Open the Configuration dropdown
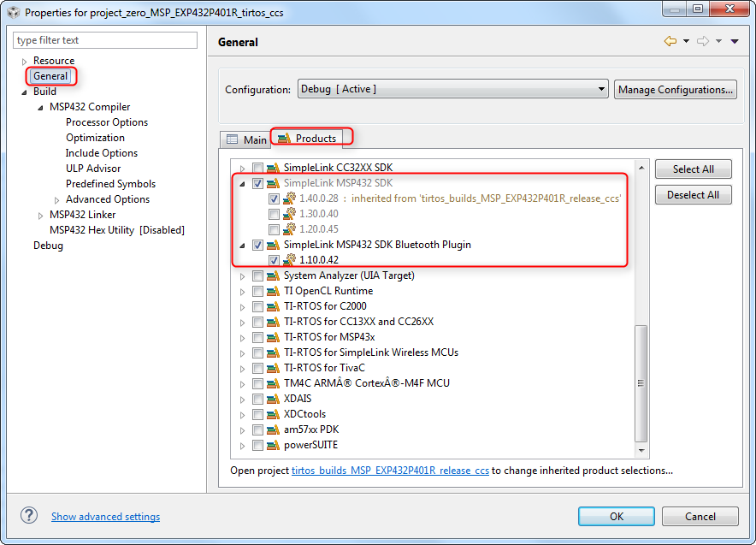This screenshot has width=756, height=545. tap(452, 89)
